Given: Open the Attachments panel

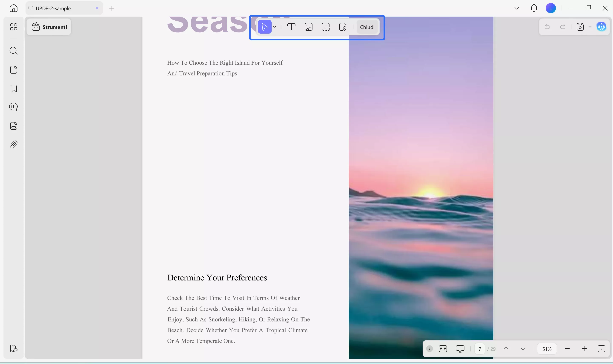Looking at the screenshot, I should pyautogui.click(x=13, y=144).
